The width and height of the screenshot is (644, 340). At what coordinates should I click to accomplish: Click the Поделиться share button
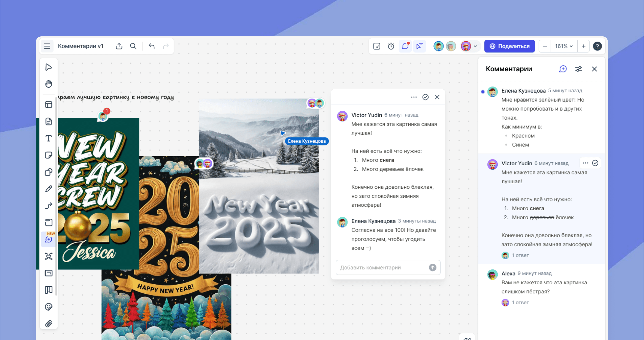[x=510, y=46]
